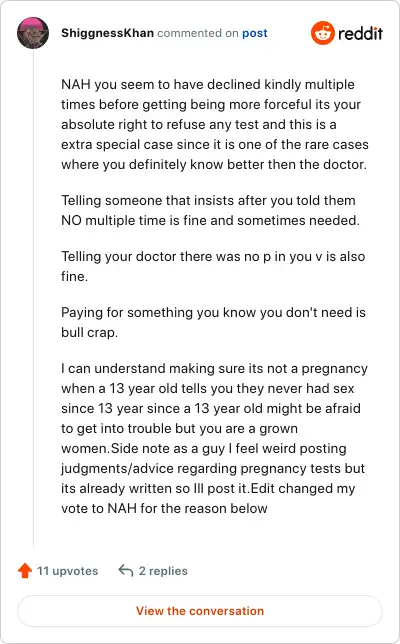The height and width of the screenshot is (644, 400).
Task: Click the orange upvote arrow icon
Action: coord(25,570)
